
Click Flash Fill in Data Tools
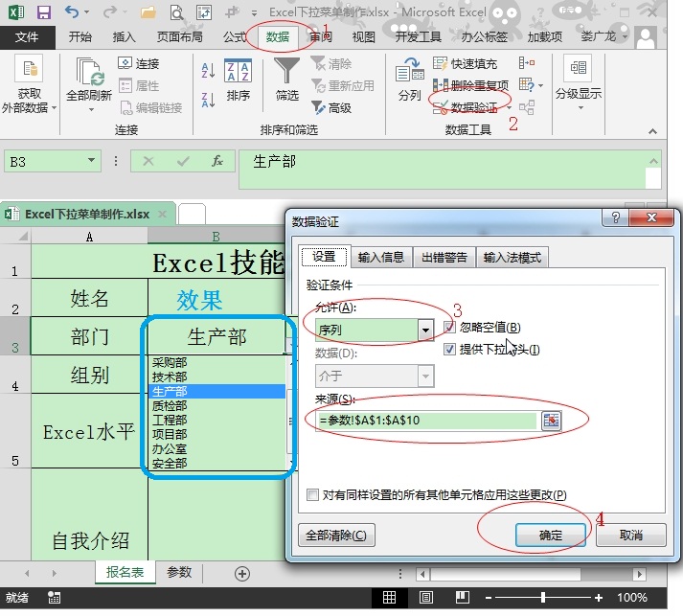click(465, 63)
